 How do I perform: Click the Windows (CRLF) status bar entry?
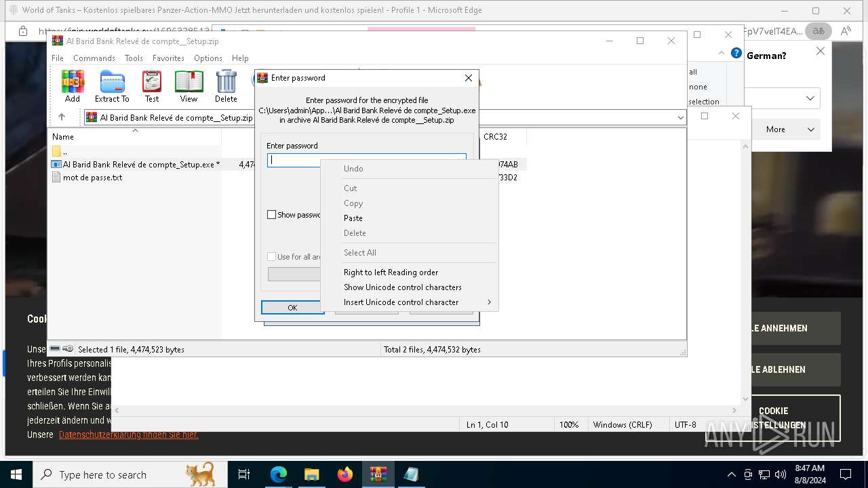(623, 425)
